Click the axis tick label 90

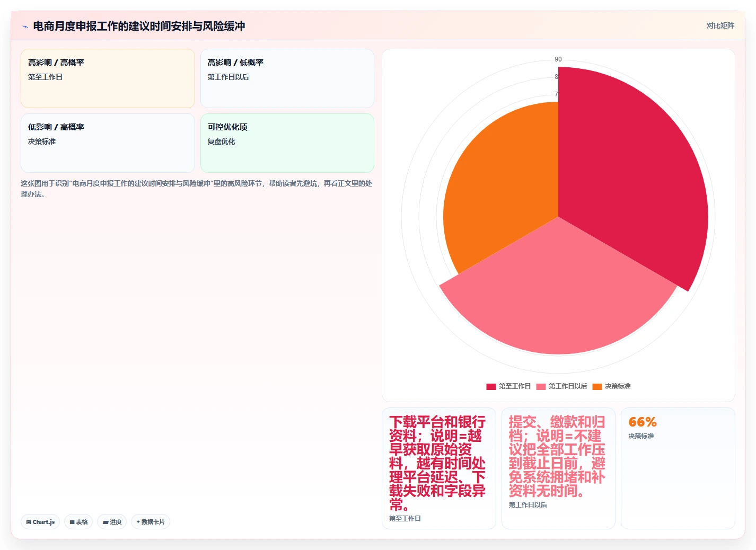(x=558, y=59)
